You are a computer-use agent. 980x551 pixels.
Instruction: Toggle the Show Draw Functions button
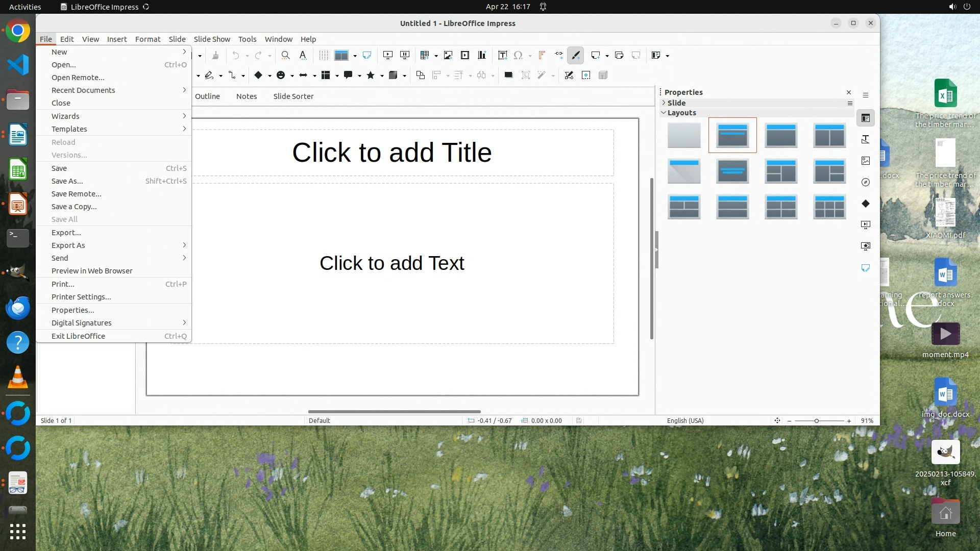coord(576,55)
